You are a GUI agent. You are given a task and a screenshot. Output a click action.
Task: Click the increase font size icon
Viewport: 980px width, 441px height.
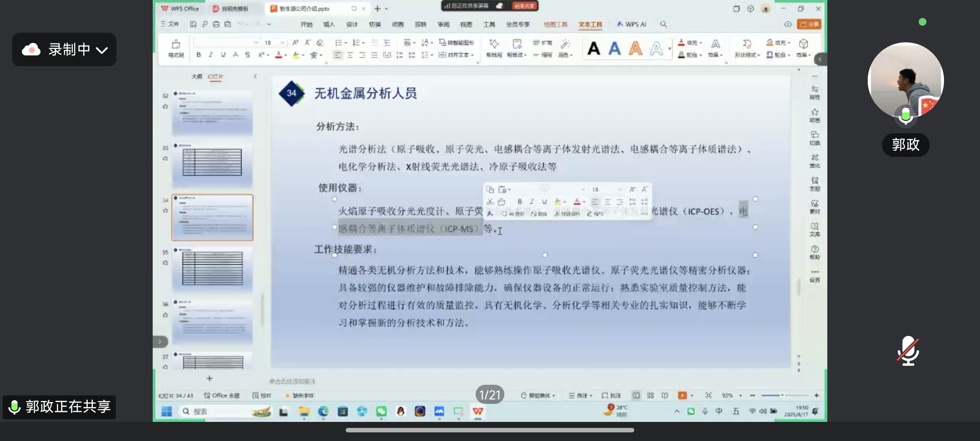click(x=295, y=43)
